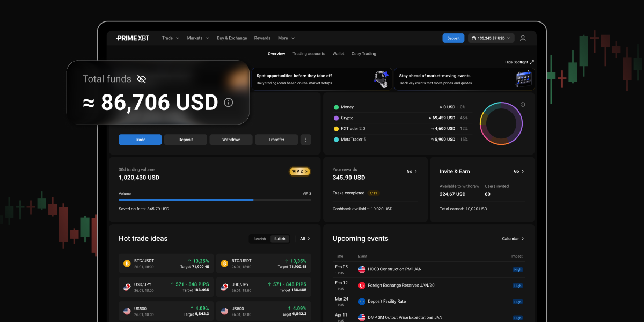The height and width of the screenshot is (322, 644).
Task: Click the Tasks completed 1/11 badge
Action: (x=374, y=193)
